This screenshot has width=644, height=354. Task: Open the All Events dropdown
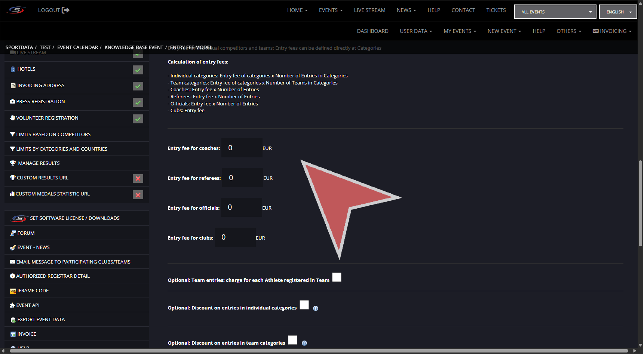[555, 12]
